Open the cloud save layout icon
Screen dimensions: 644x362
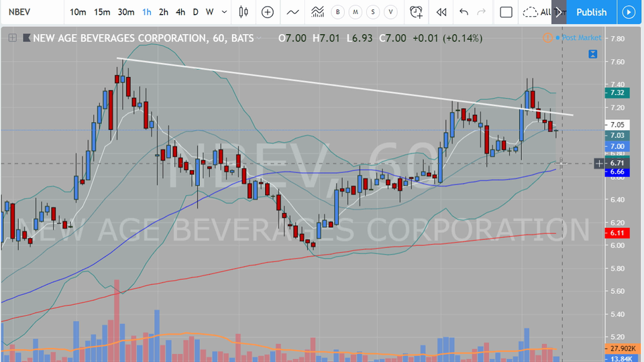[530, 12]
